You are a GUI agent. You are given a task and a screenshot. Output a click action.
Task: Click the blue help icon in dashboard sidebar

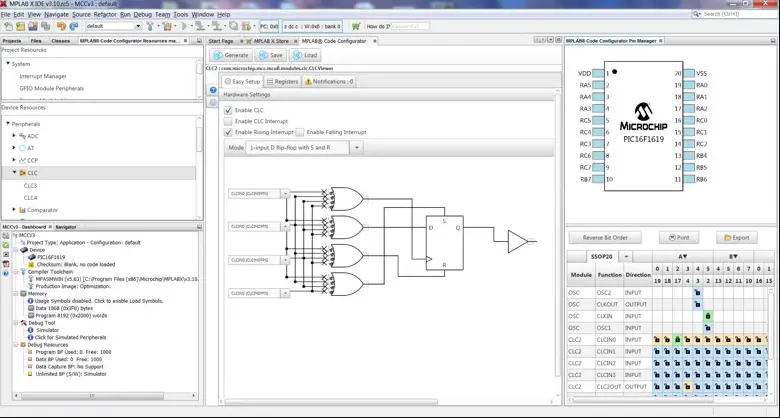click(5, 273)
